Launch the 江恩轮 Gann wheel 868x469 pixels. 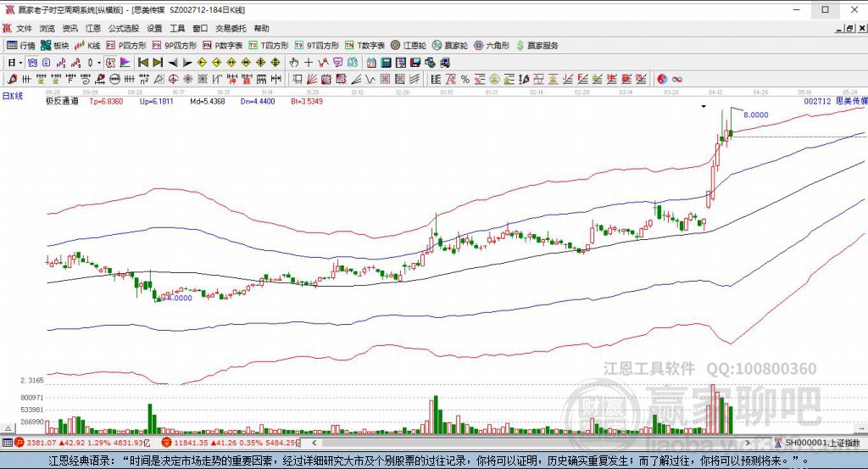click(x=409, y=46)
